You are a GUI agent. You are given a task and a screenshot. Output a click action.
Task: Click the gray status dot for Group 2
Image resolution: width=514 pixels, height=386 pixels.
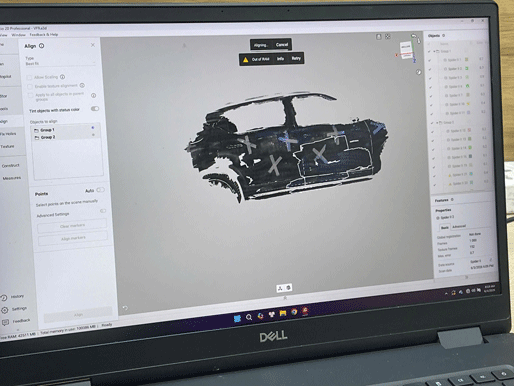93,135
